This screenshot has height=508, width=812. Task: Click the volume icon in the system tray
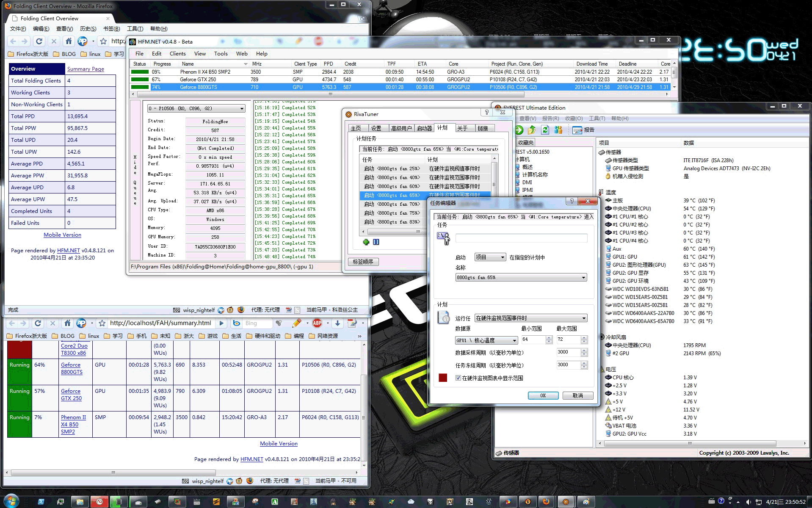pos(748,502)
